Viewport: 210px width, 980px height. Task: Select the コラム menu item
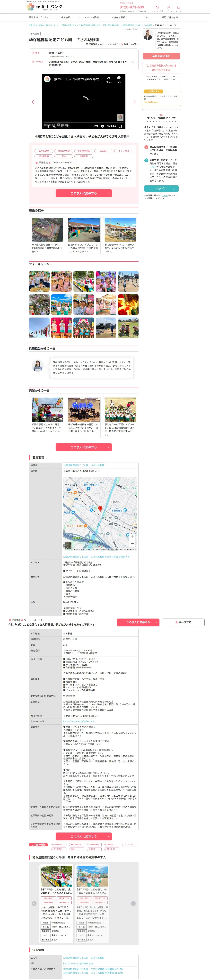[144, 17]
